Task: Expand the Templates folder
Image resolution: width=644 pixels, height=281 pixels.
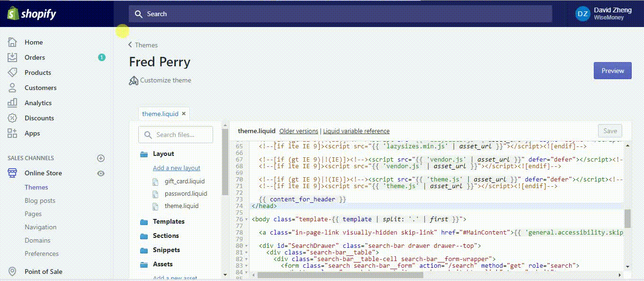Action: 169,221
